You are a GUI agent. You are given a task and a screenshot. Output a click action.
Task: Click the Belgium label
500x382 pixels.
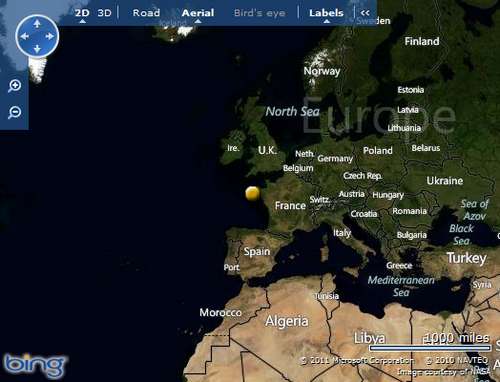point(298,168)
